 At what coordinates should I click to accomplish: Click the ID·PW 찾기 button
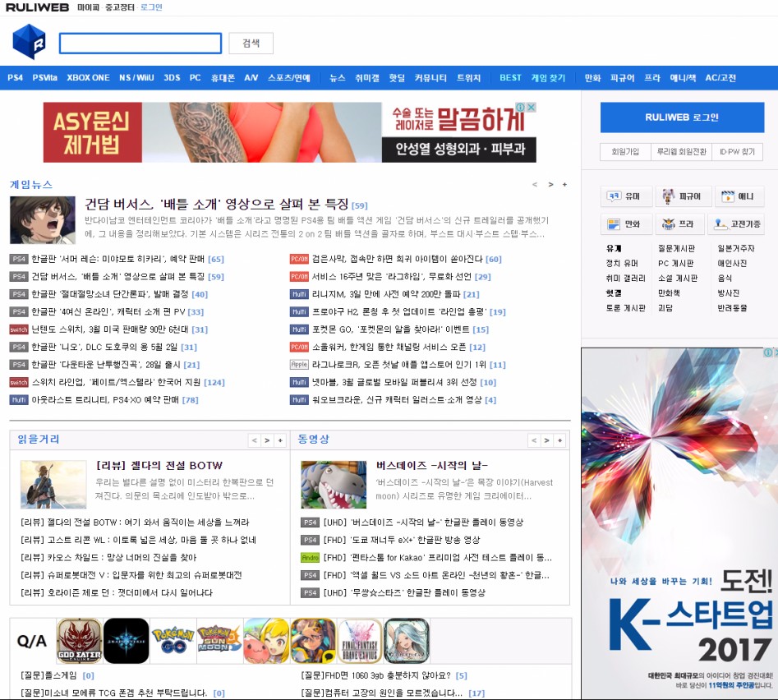(737, 152)
